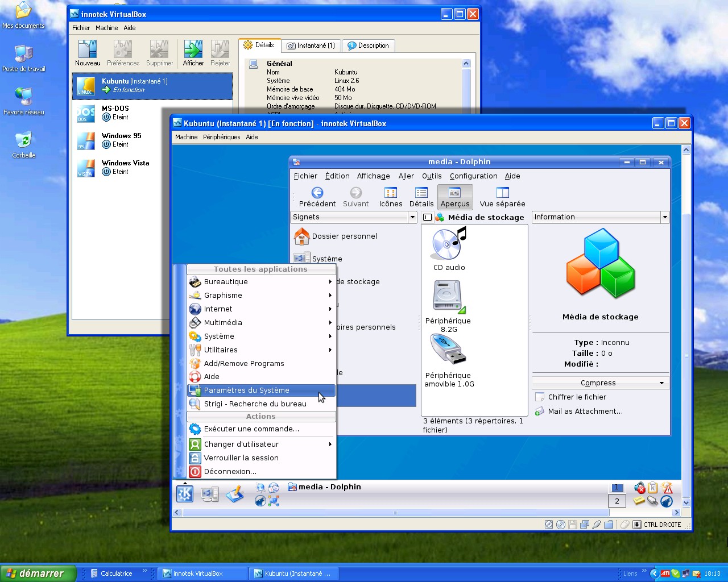Choose Exécuter une commande... entry
Image resolution: width=728 pixels, height=582 pixels.
click(261, 429)
